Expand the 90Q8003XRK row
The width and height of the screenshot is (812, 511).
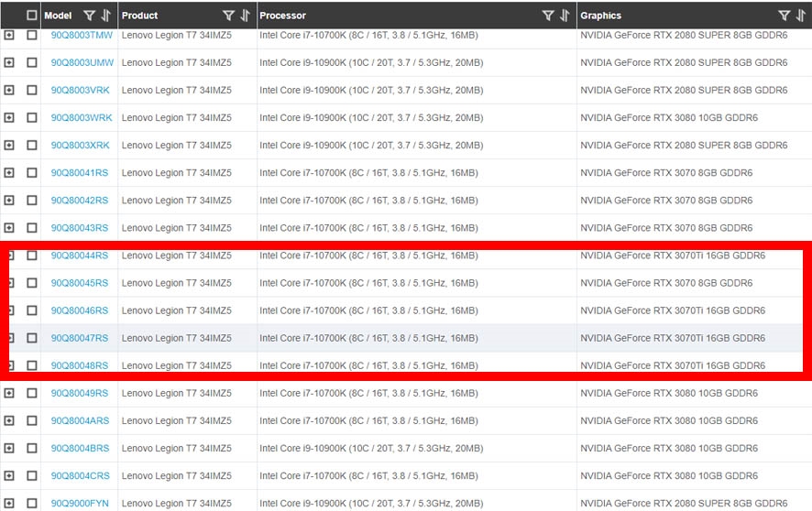(9, 145)
